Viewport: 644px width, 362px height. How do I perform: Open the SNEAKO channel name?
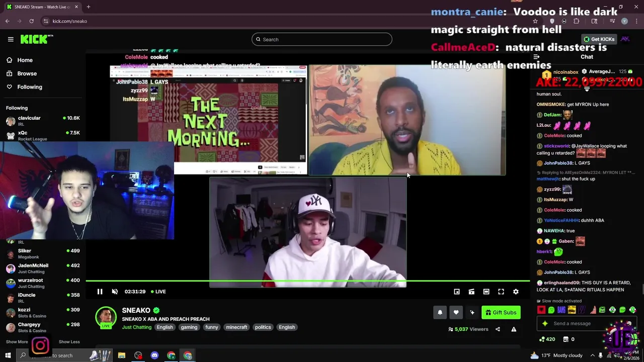pos(136,310)
